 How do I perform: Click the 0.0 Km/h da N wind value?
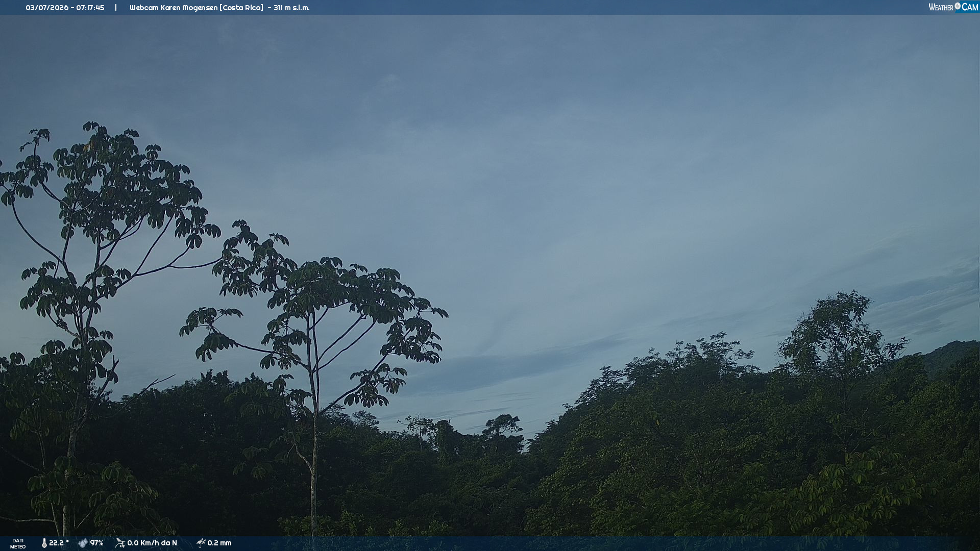[x=152, y=543]
